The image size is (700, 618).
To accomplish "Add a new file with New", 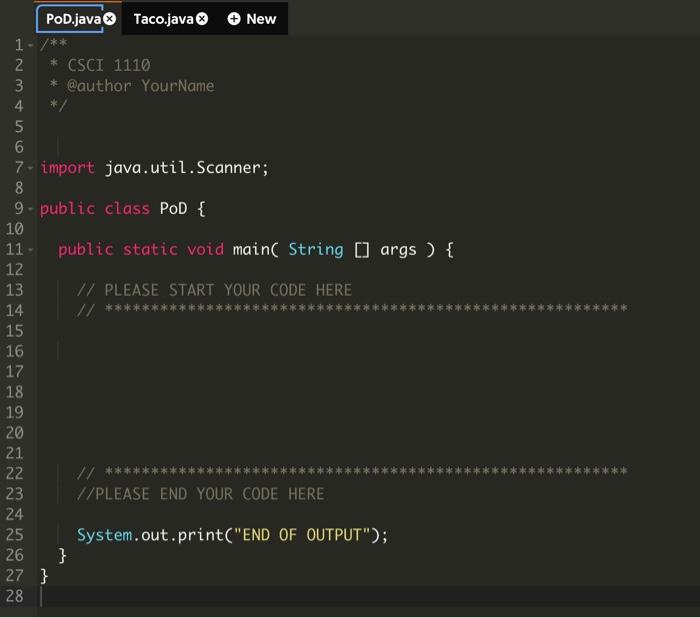I will pyautogui.click(x=252, y=19).
